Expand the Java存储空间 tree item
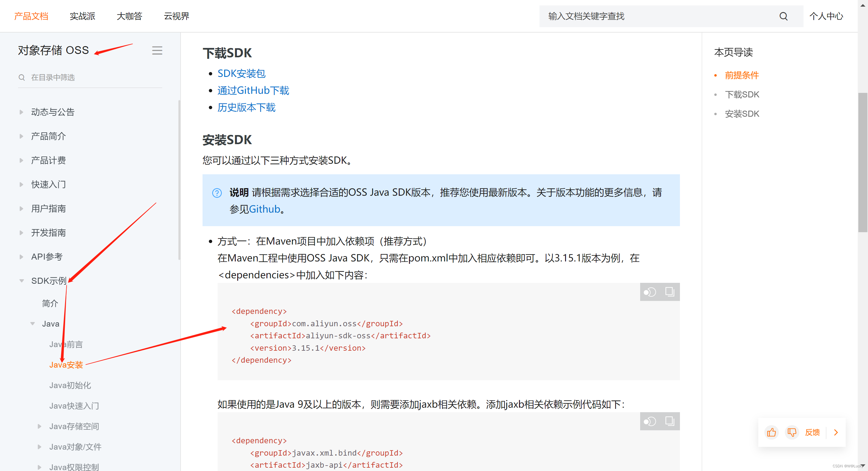Viewport: 868px width, 471px height. [39, 426]
